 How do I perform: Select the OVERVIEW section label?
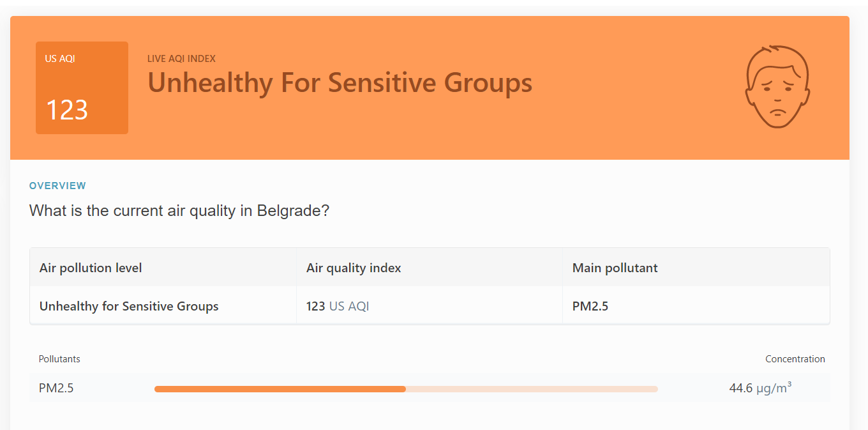pyautogui.click(x=57, y=186)
